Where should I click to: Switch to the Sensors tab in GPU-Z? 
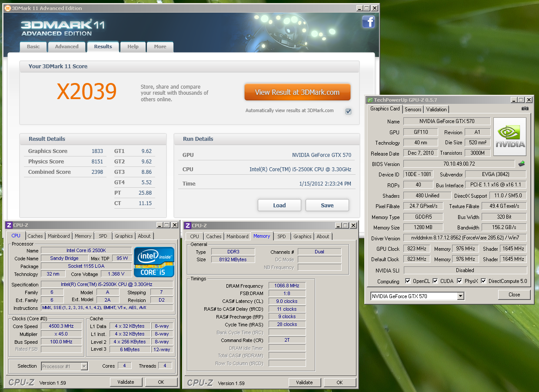tap(413, 110)
